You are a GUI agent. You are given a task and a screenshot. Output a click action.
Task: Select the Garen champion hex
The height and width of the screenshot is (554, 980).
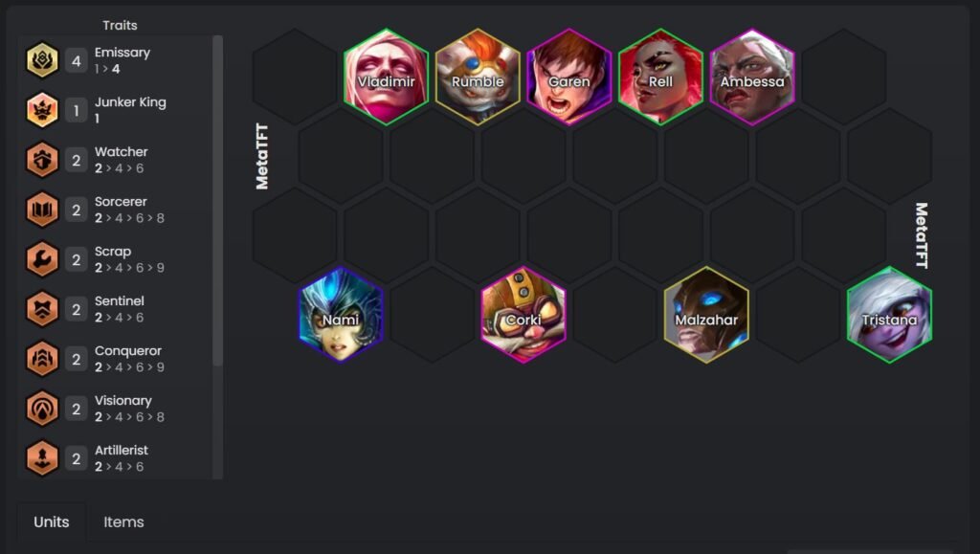(x=569, y=77)
